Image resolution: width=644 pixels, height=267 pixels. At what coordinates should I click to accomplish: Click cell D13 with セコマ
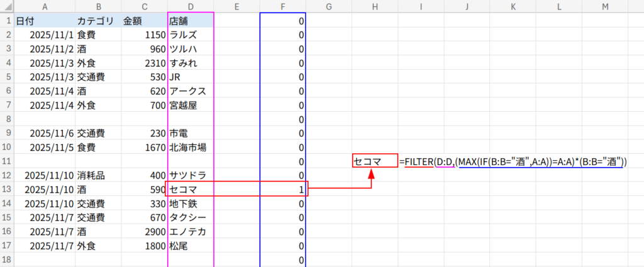(x=190, y=189)
